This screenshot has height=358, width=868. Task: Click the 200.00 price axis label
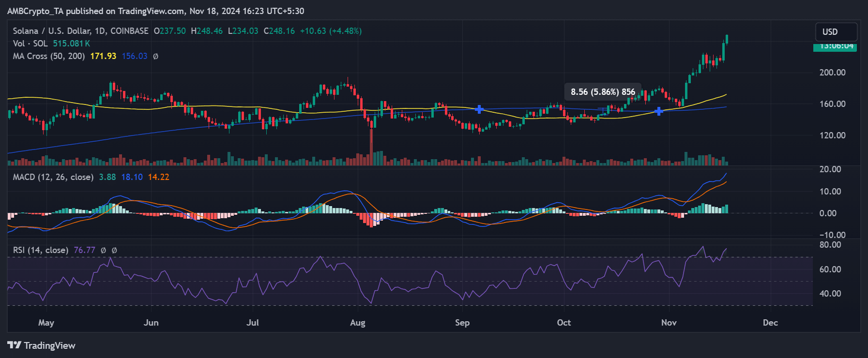833,73
